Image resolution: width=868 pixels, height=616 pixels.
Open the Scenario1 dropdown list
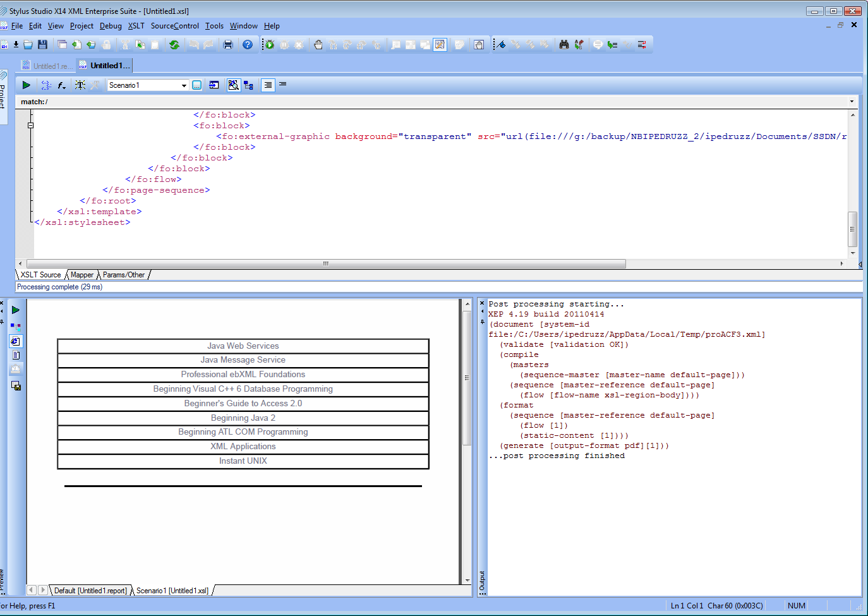pos(184,85)
